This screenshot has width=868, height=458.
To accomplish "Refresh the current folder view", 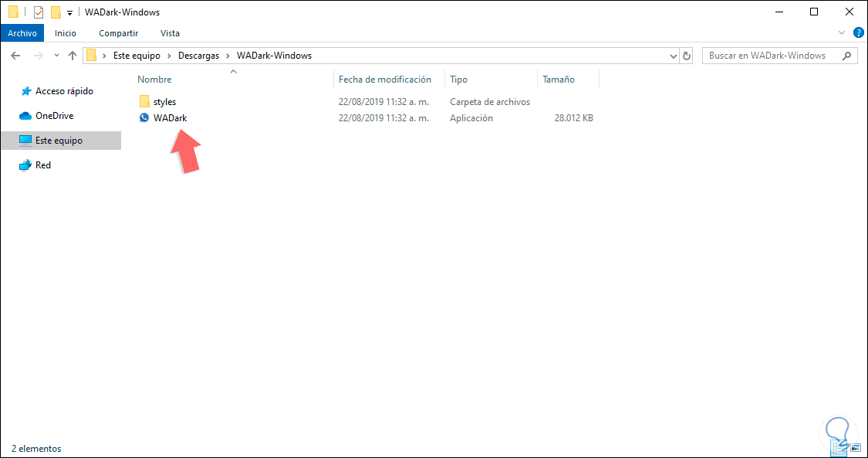I will click(x=687, y=56).
